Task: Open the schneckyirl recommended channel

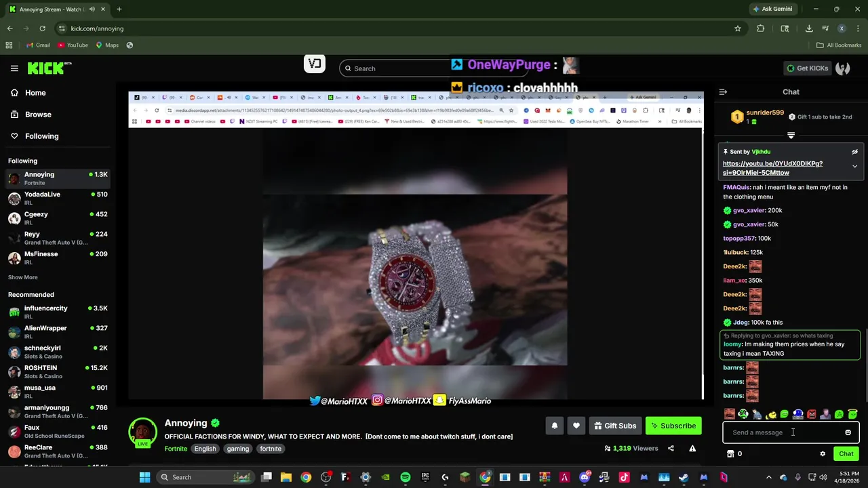Action: click(58, 352)
